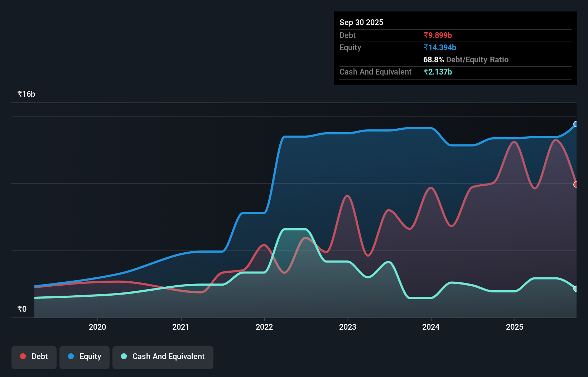This screenshot has width=588, height=377.
Task: Click the blue Equity dot in the legend
Action: [71, 356]
